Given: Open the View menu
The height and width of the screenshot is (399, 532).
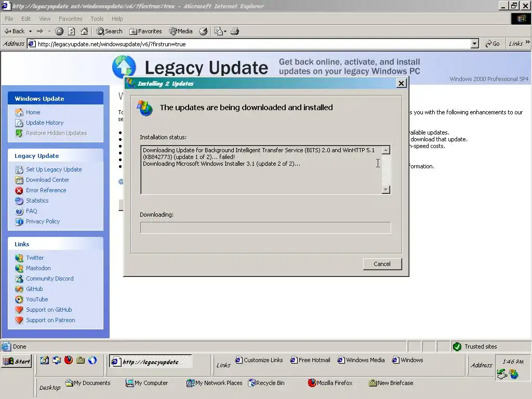Looking at the screenshot, I should [45, 19].
